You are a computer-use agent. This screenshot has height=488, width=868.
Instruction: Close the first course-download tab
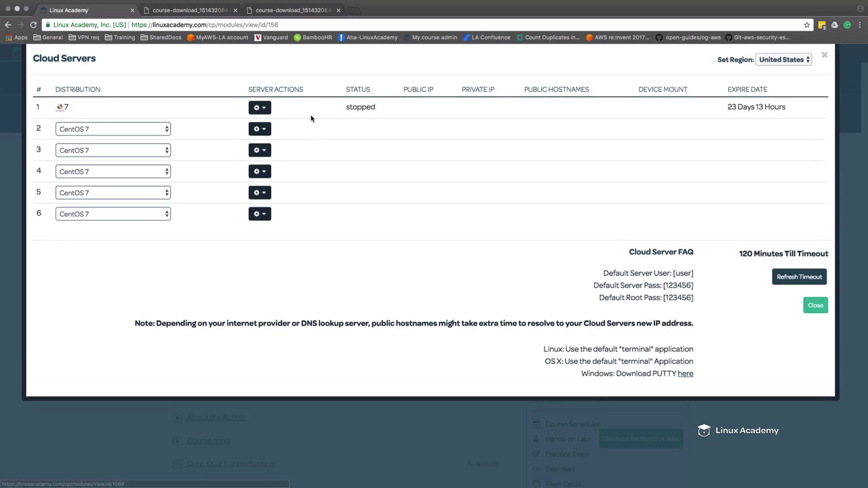pyautogui.click(x=235, y=10)
